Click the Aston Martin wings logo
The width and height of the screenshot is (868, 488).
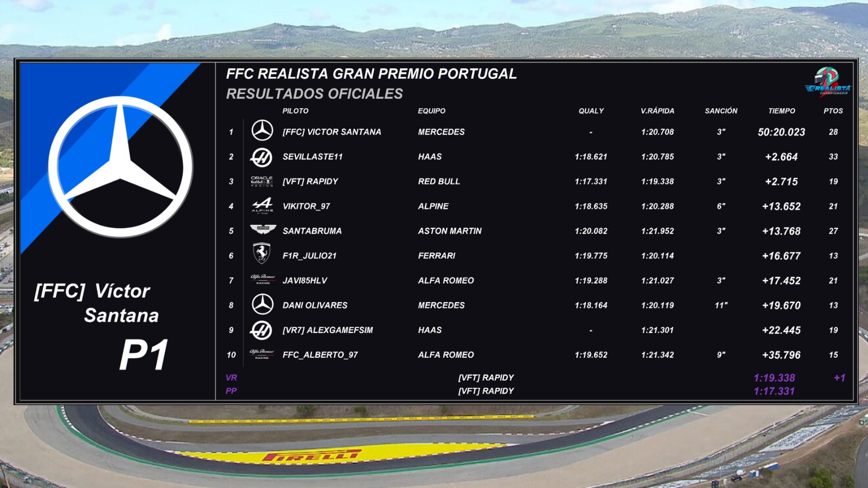263,229
